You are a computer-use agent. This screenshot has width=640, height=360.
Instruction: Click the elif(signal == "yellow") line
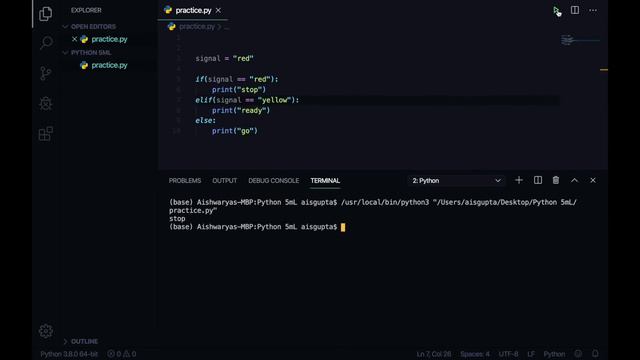point(247,100)
